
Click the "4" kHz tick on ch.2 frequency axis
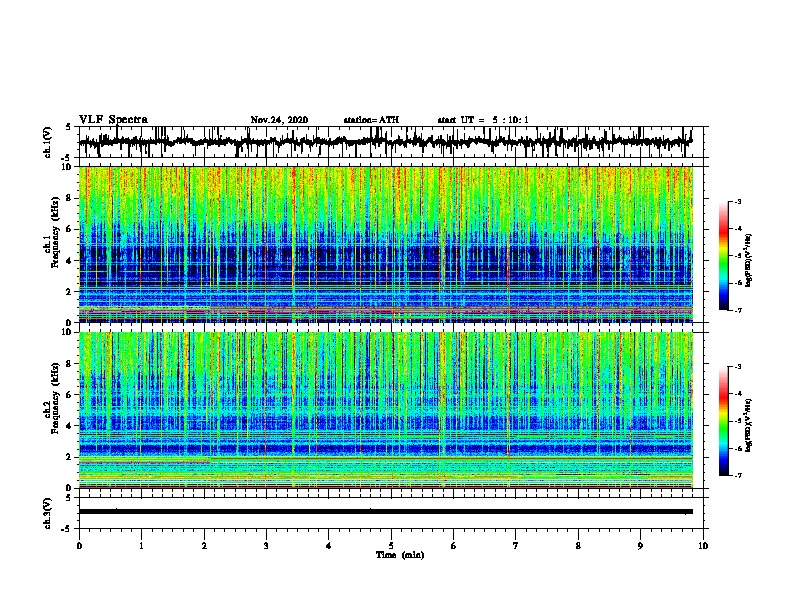(70, 426)
